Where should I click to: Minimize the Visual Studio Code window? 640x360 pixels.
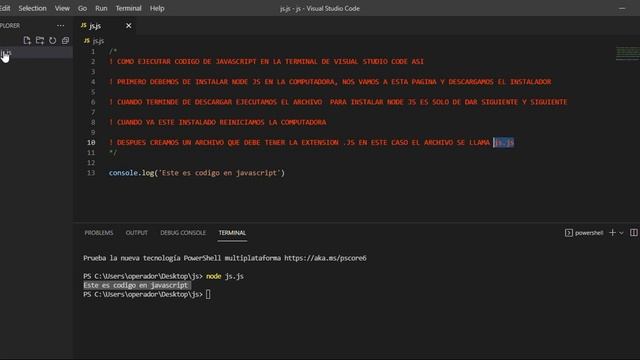point(622,8)
